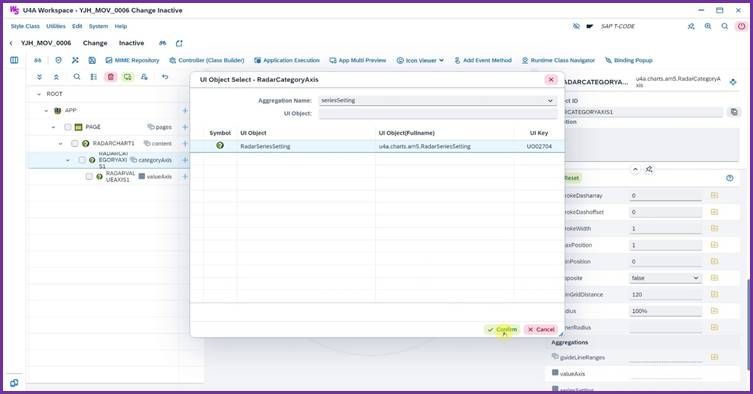Copy the Object ID with copy icon
Screen dimensions: 753x394
point(734,112)
